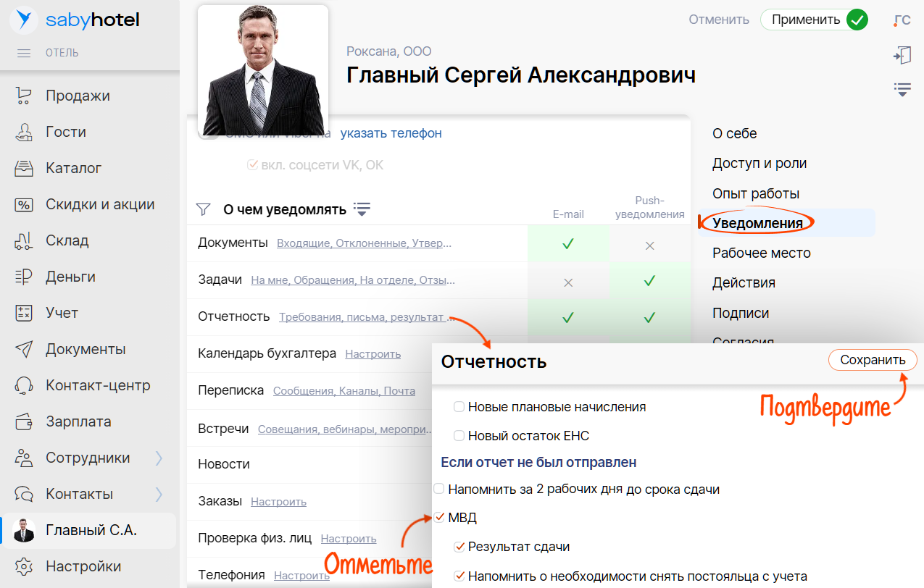Click the Скидки и акции percent icon

pos(23,204)
